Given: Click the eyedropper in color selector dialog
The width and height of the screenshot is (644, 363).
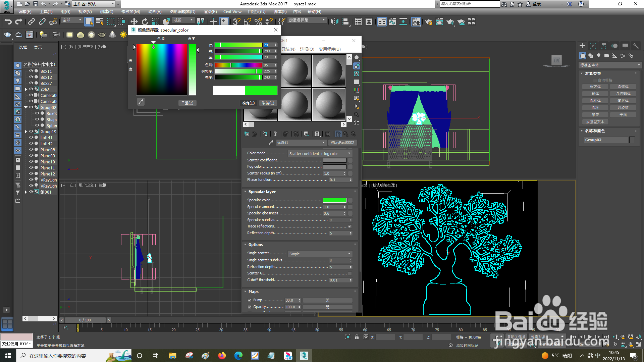Looking at the screenshot, I should 141,102.
